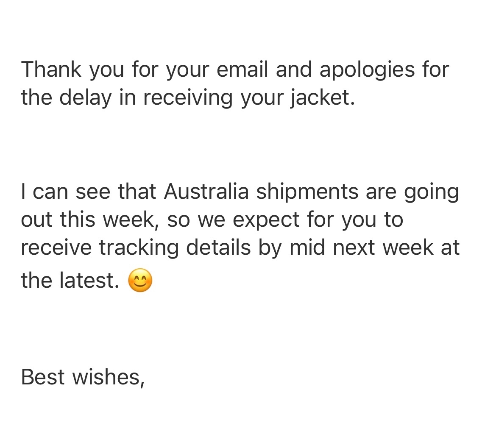
Task: Click the "Best wishes," sign-off line
Action: (x=83, y=377)
